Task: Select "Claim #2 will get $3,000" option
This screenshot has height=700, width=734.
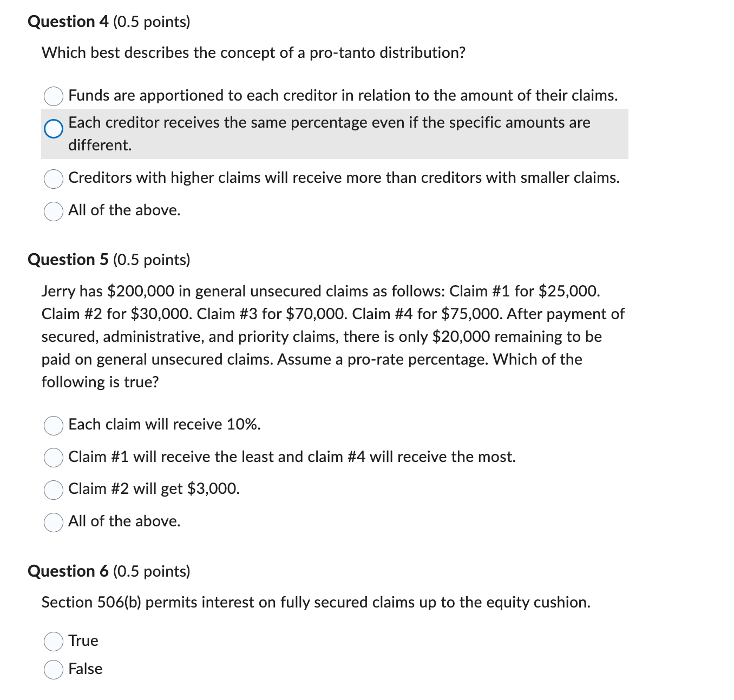Action: tap(53, 490)
